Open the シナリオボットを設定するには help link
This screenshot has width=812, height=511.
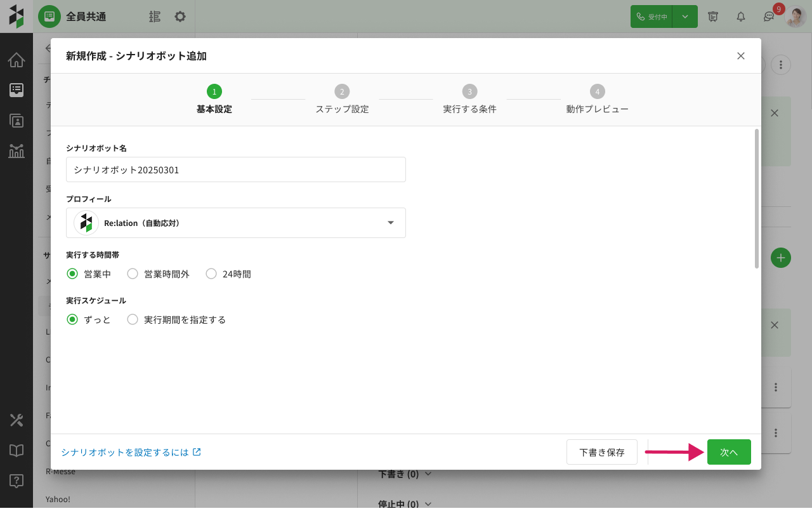pos(131,453)
